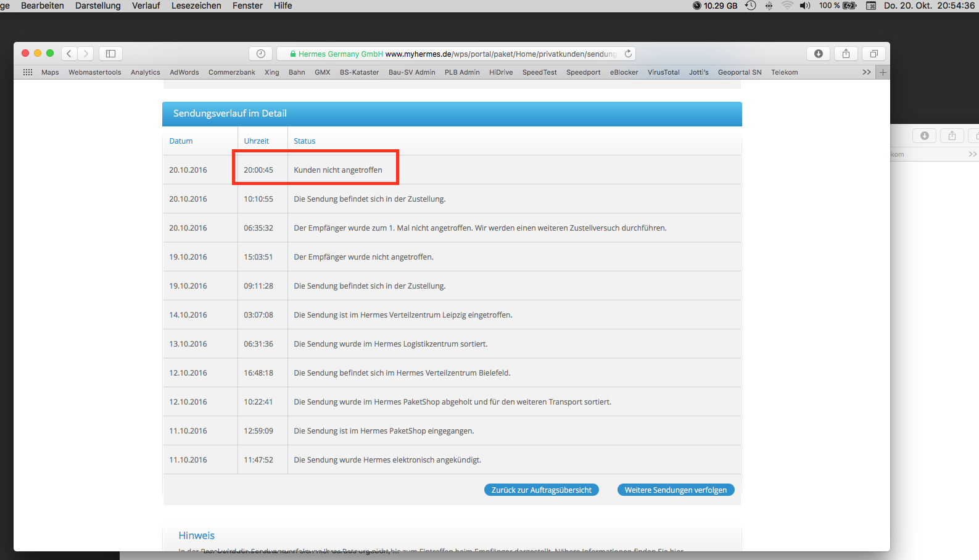The height and width of the screenshot is (560, 979).
Task: Open the GMX bookmark
Action: coord(323,72)
